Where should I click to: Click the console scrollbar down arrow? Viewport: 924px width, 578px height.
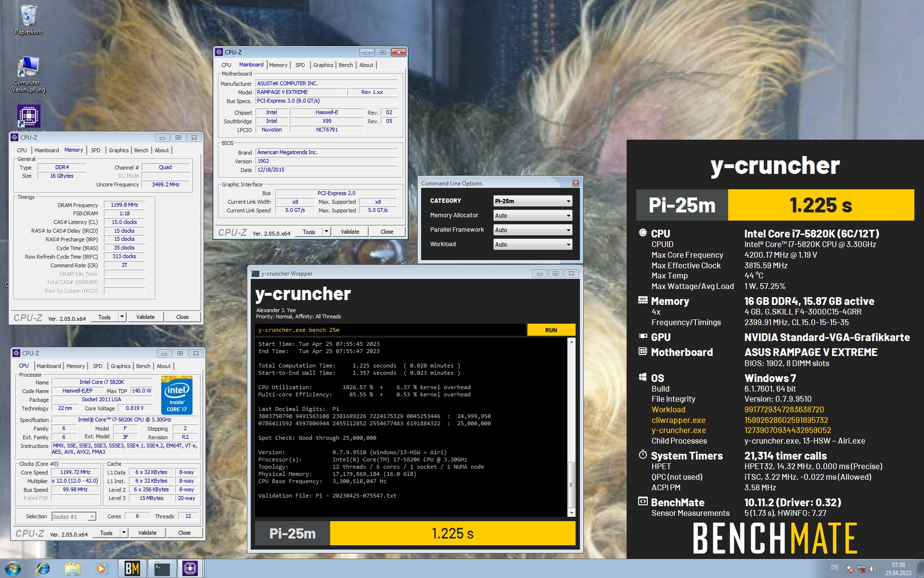click(x=572, y=513)
